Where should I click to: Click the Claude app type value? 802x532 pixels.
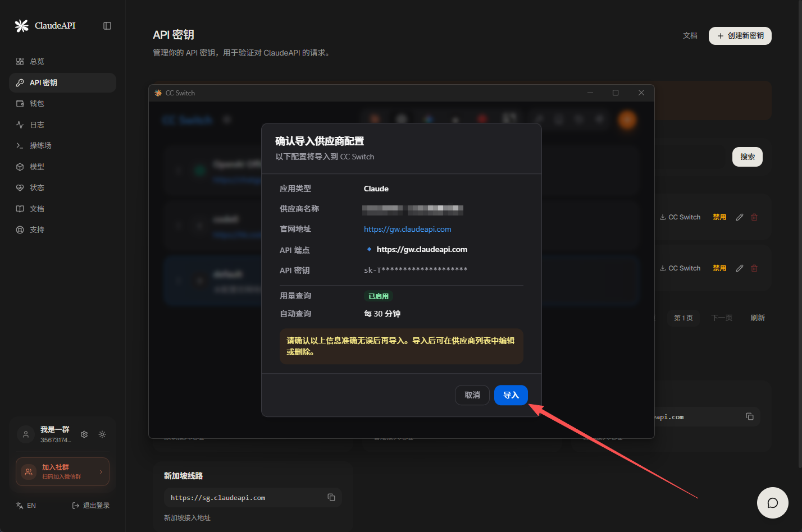pos(376,189)
